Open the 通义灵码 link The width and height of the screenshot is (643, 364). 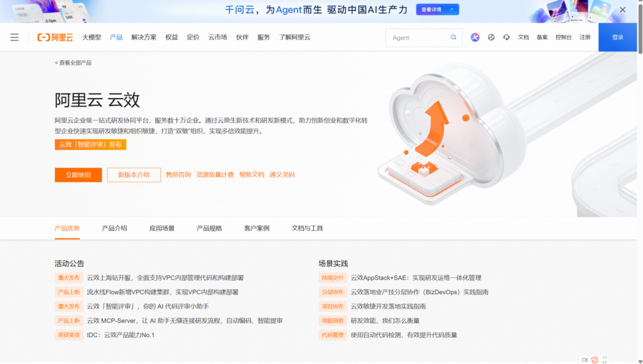[x=282, y=174]
